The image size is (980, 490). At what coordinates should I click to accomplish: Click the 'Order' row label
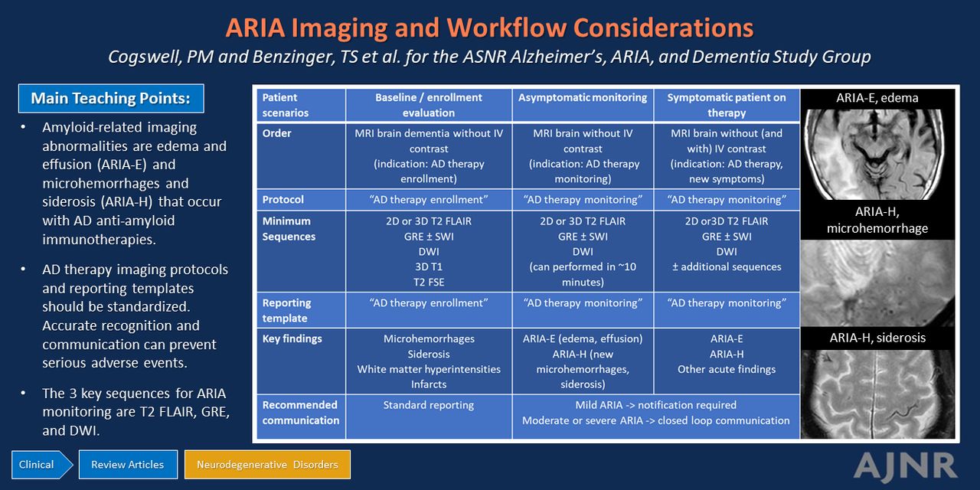(301, 155)
